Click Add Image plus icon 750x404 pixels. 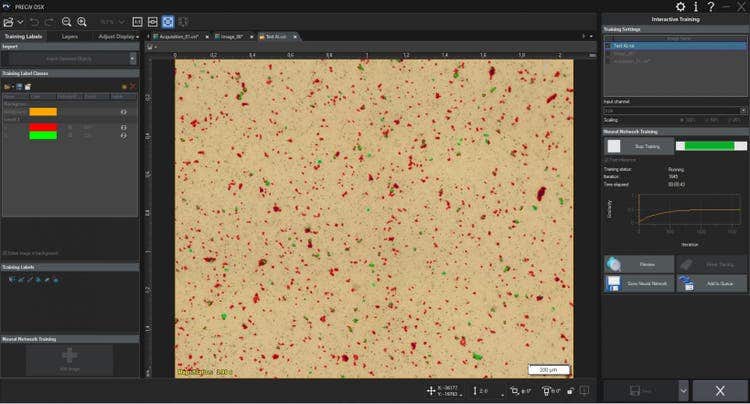69,356
